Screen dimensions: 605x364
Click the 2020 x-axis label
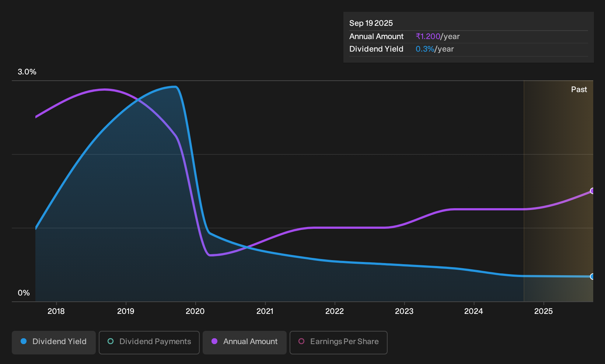(195, 311)
